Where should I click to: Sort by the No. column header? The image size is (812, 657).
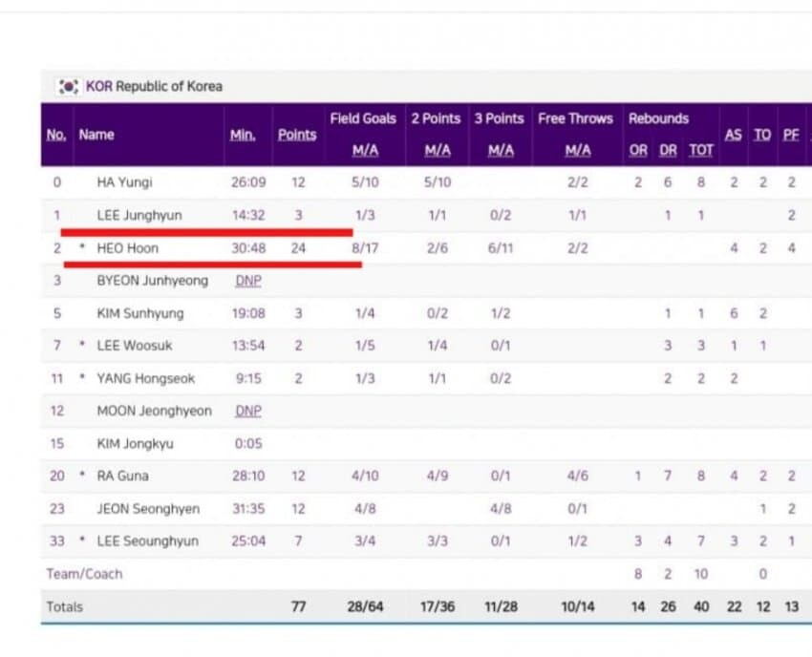[56, 135]
